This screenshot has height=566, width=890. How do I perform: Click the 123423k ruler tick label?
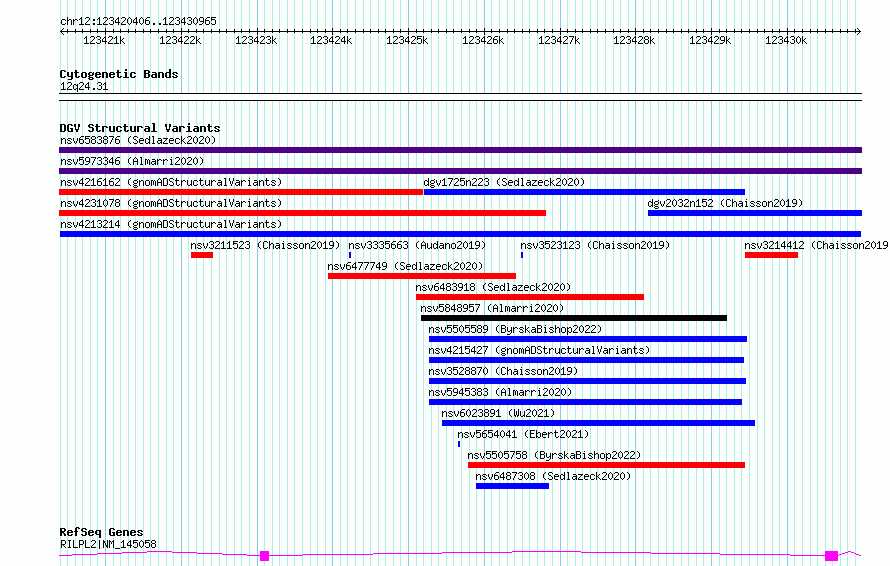(x=256, y=40)
